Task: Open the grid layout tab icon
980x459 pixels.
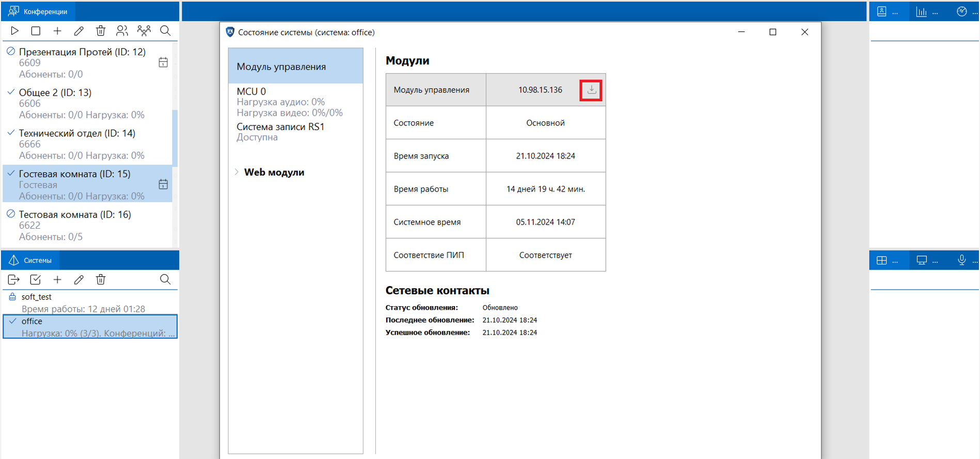Action: 882,260
